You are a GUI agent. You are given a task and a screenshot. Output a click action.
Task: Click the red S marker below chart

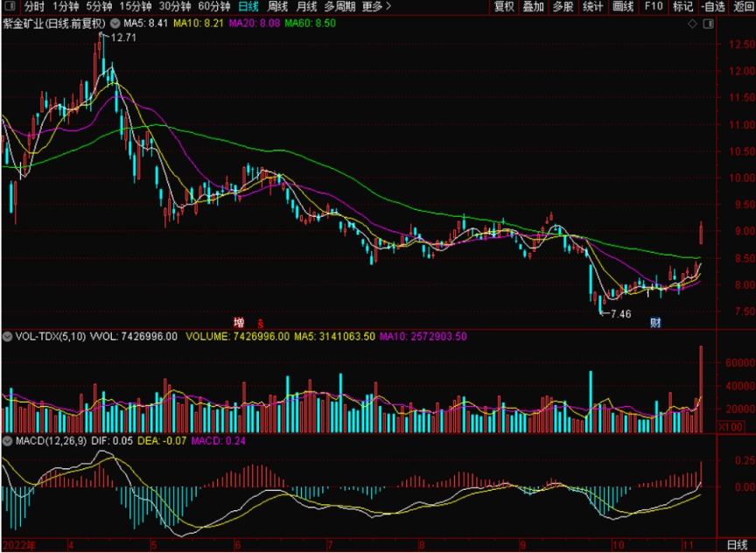pyautogui.click(x=259, y=323)
